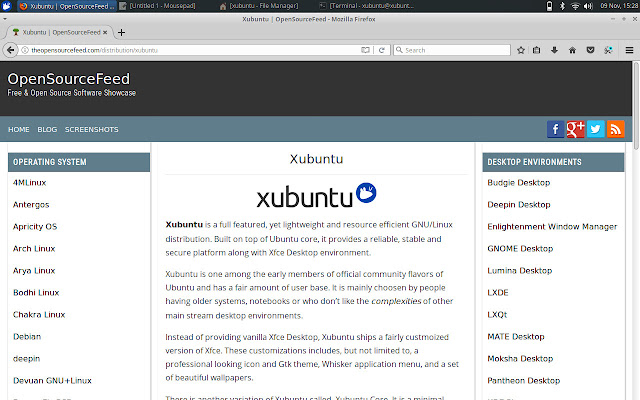Open new tab with plus button
This screenshot has width=640, height=400.
click(121, 32)
